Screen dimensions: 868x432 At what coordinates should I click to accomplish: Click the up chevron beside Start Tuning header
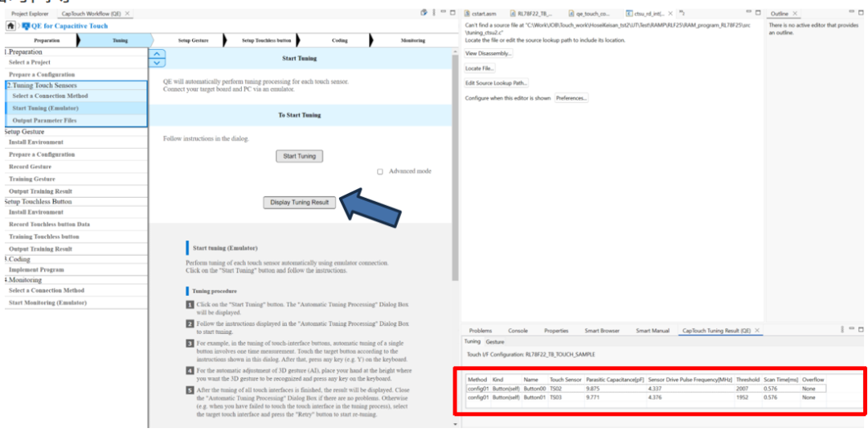(158, 54)
